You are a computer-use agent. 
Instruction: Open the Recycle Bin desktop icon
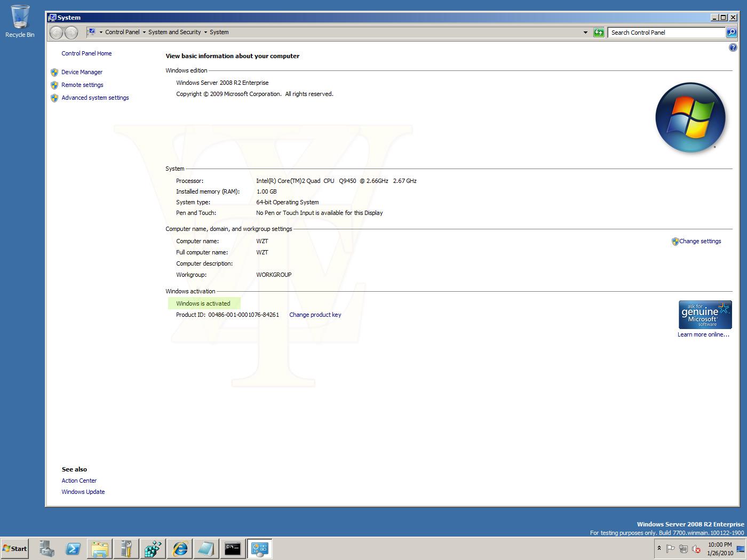click(x=20, y=21)
